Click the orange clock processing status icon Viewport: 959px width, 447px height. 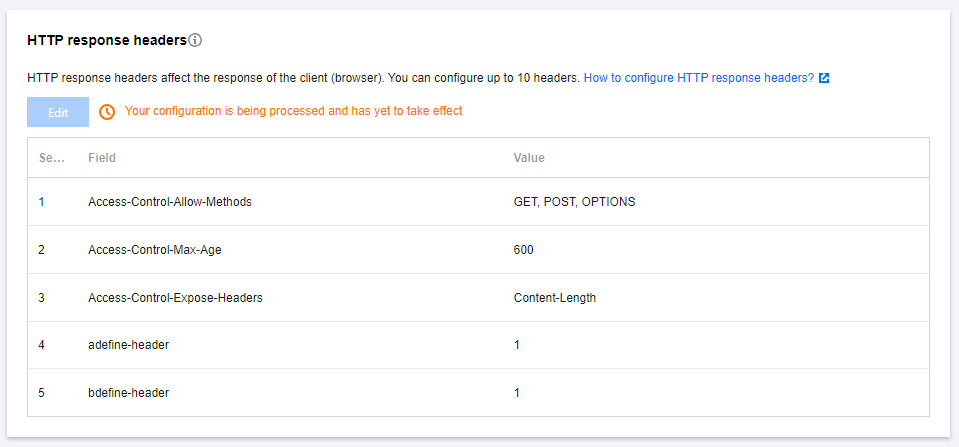(107, 112)
